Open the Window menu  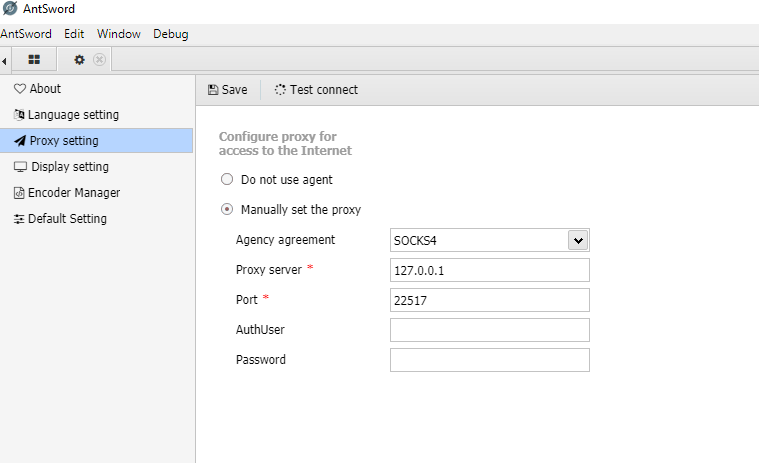coord(118,34)
